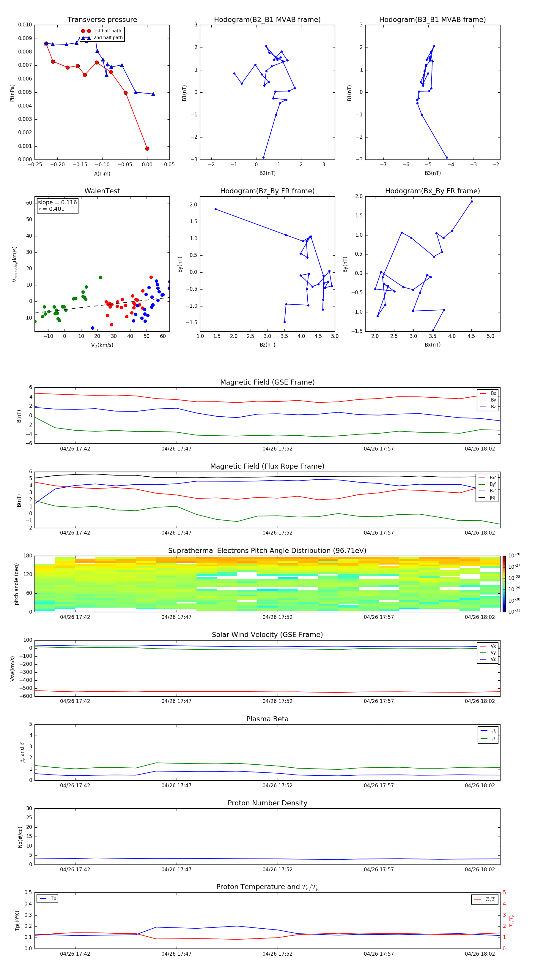Select the "2nd half path" legend entry
535x980 pixels.
pyautogui.click(x=102, y=38)
